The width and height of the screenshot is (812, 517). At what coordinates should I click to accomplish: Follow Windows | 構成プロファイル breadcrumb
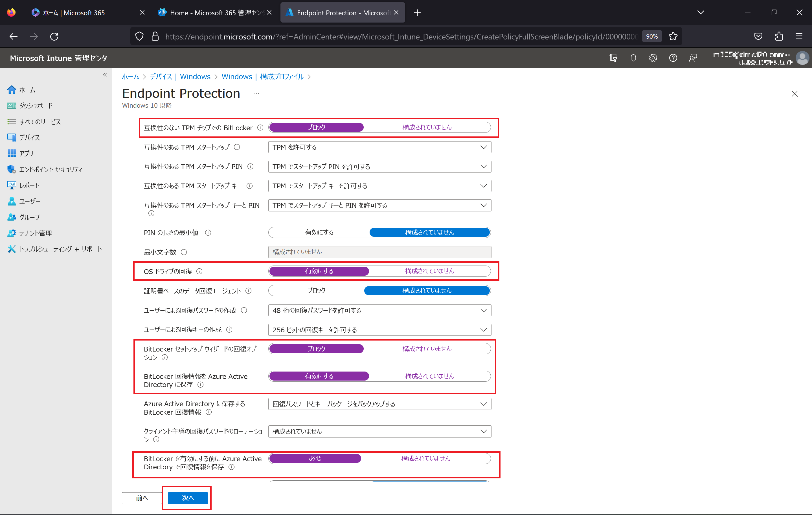pos(262,77)
